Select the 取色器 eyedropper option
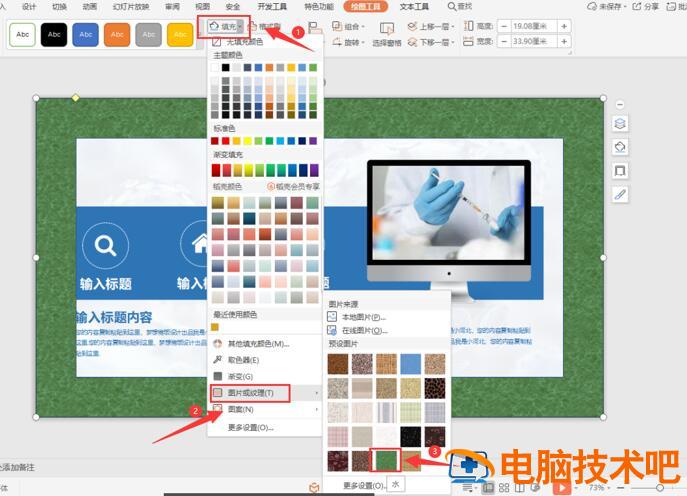This screenshot has height=496, width=687. pyautogui.click(x=243, y=360)
